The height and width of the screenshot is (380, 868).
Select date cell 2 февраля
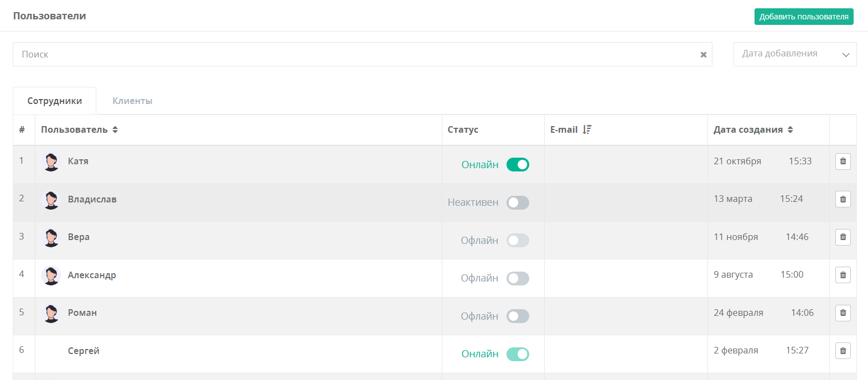pyautogui.click(x=736, y=350)
